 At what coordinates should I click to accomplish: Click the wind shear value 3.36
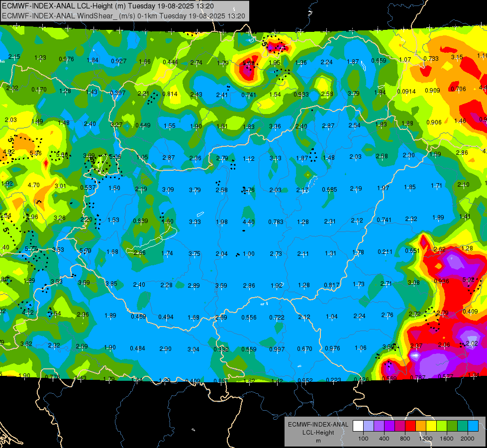[x=275, y=126]
